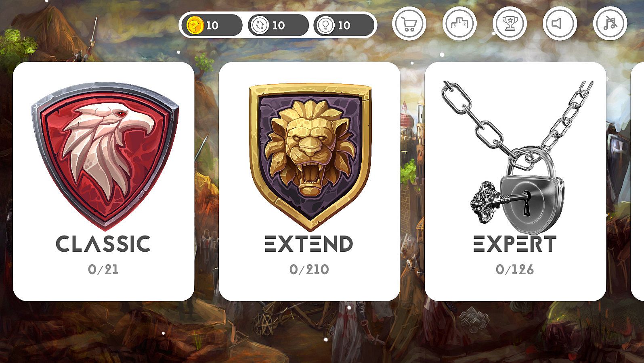
Task: Click the shuffle counter icon showing 10
Action: (x=259, y=25)
